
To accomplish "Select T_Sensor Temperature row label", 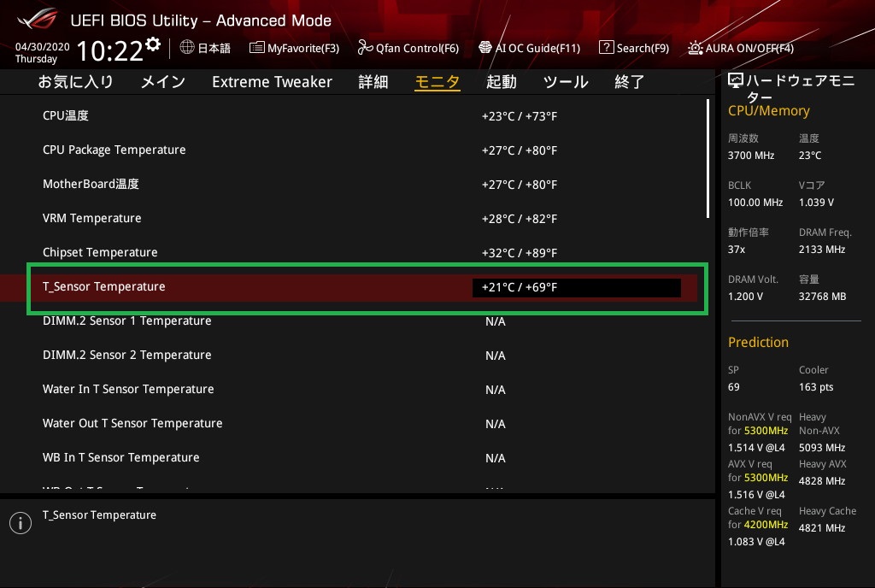I will tap(103, 287).
